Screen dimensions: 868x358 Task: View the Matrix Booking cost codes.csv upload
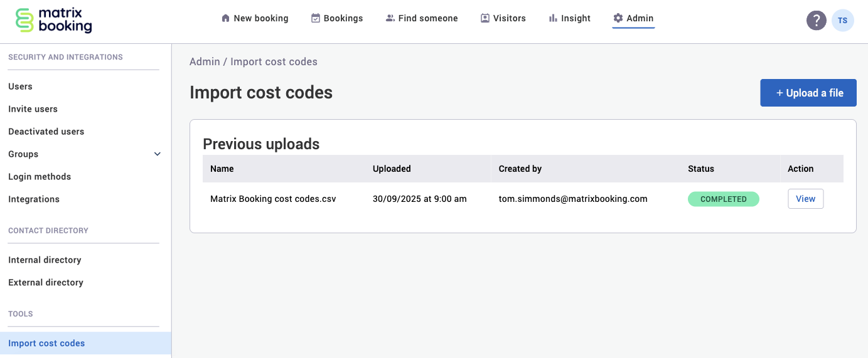tap(806, 199)
